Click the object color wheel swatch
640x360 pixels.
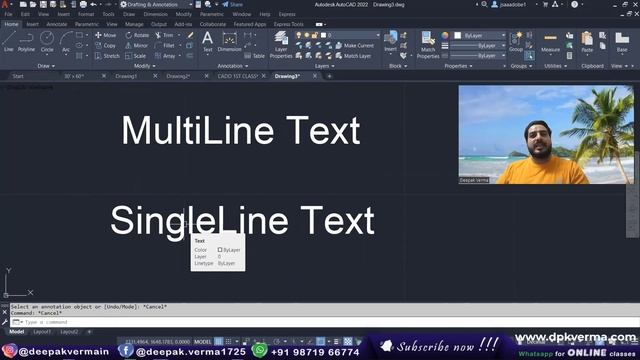coord(445,36)
